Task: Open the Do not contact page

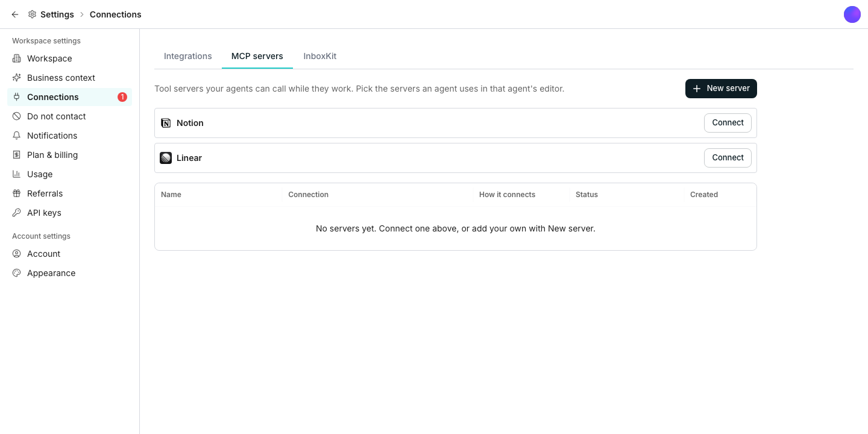Action: (x=69, y=116)
